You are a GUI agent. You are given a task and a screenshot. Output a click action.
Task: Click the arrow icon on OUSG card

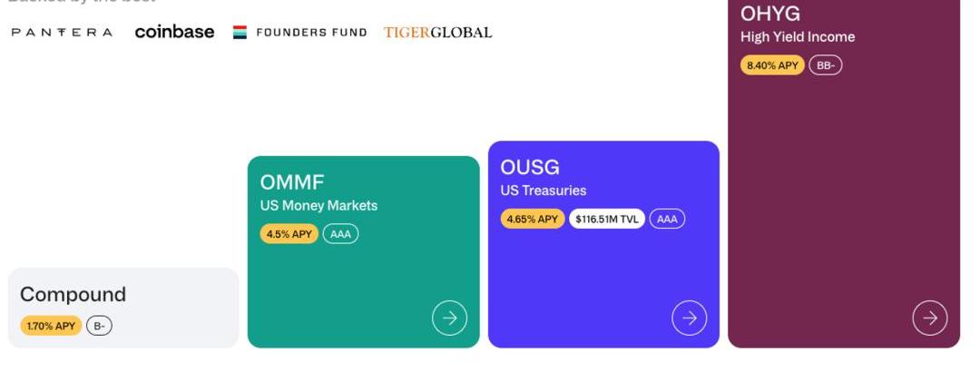689,319
